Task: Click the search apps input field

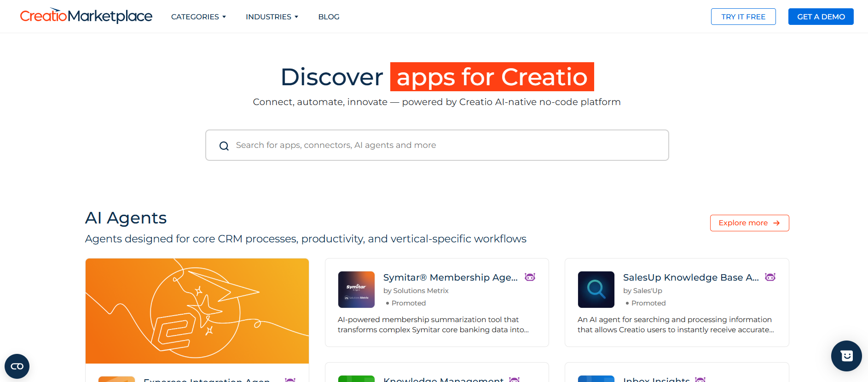Action: [437, 145]
